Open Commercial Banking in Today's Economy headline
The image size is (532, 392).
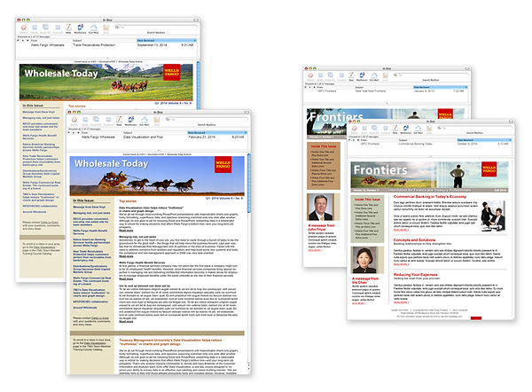429,197
